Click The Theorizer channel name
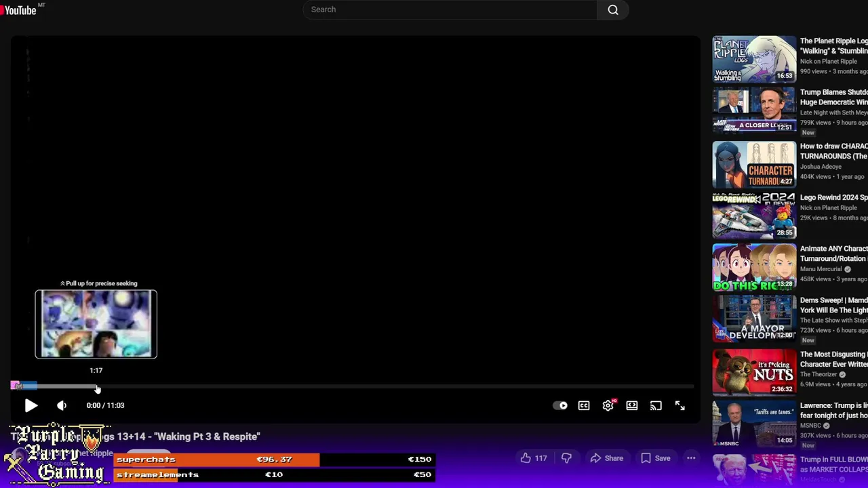Viewport: 868px width, 488px height. [818, 374]
